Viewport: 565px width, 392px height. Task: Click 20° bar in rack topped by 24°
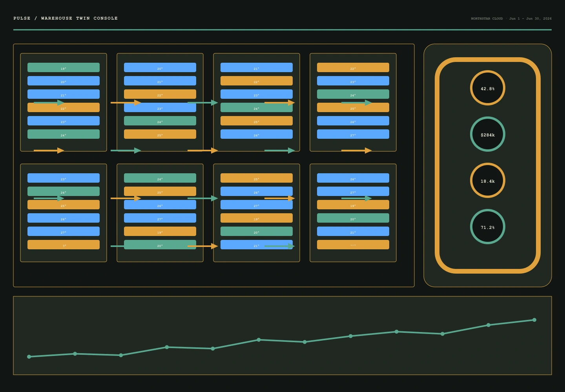160,245
